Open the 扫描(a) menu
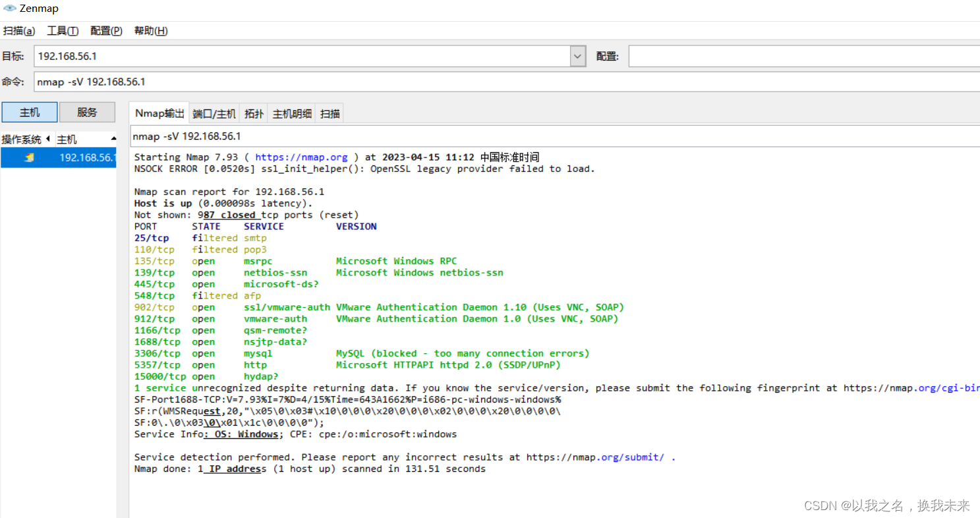980x518 pixels. (x=19, y=31)
